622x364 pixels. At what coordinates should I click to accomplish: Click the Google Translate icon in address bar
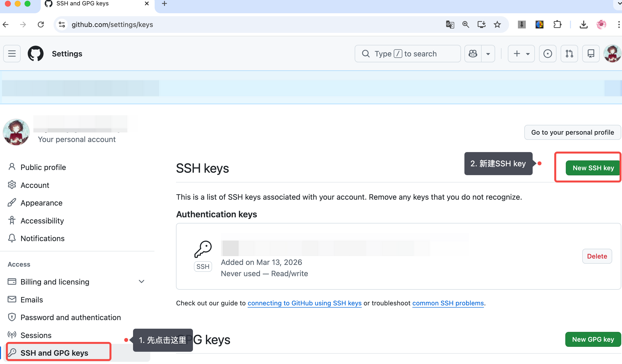(x=450, y=25)
